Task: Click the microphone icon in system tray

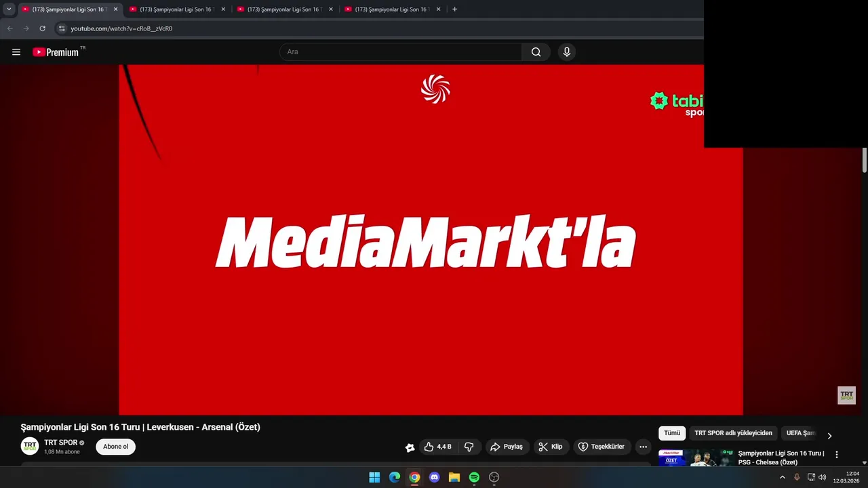Action: [797, 477]
